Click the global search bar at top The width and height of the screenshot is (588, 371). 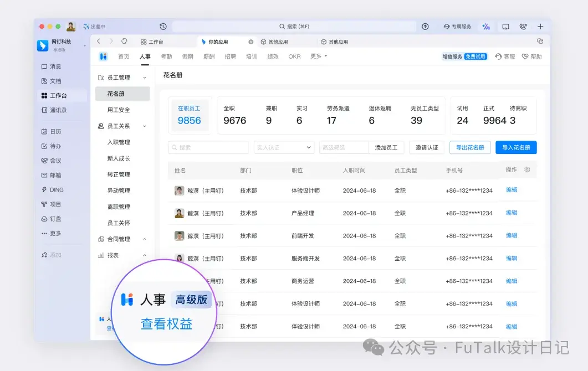(x=294, y=27)
